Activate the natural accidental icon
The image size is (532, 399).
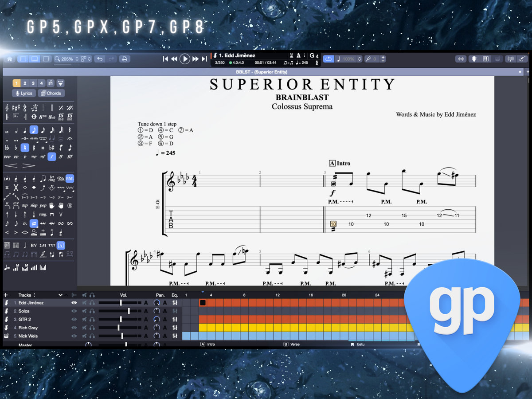(x=25, y=148)
